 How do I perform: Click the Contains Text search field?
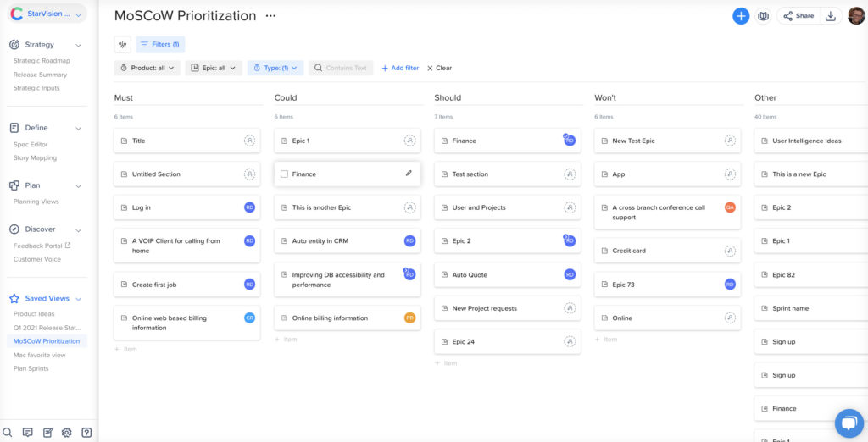(341, 68)
